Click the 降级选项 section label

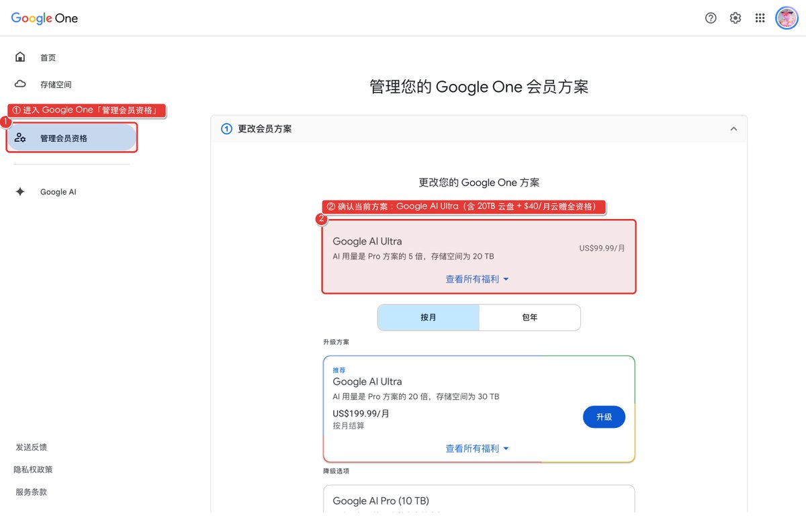336,471
